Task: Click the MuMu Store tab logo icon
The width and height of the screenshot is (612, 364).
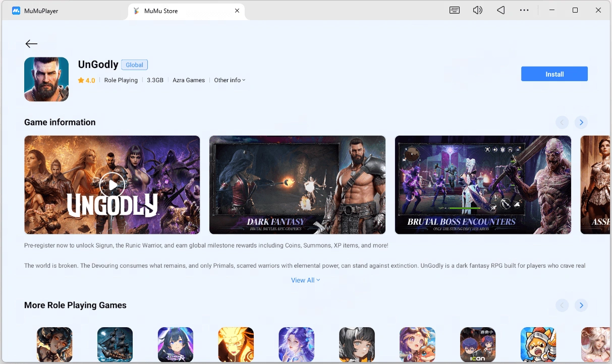Action: tap(136, 11)
